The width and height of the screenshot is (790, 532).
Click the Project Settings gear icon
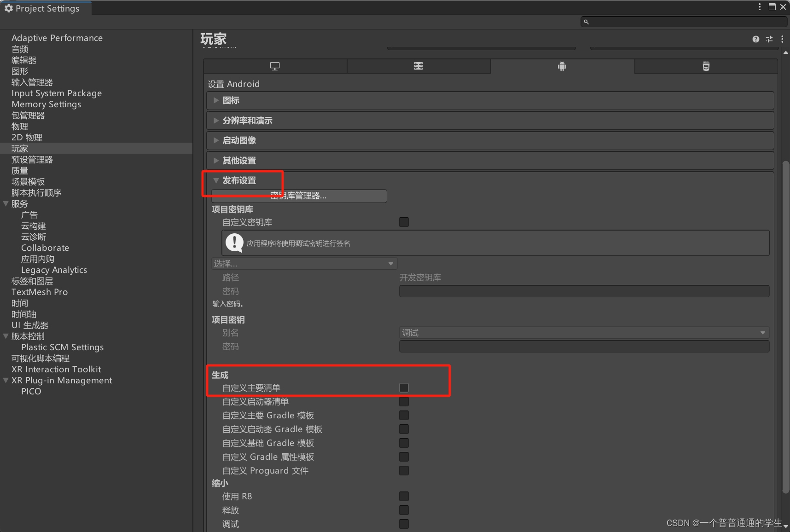pos(8,8)
